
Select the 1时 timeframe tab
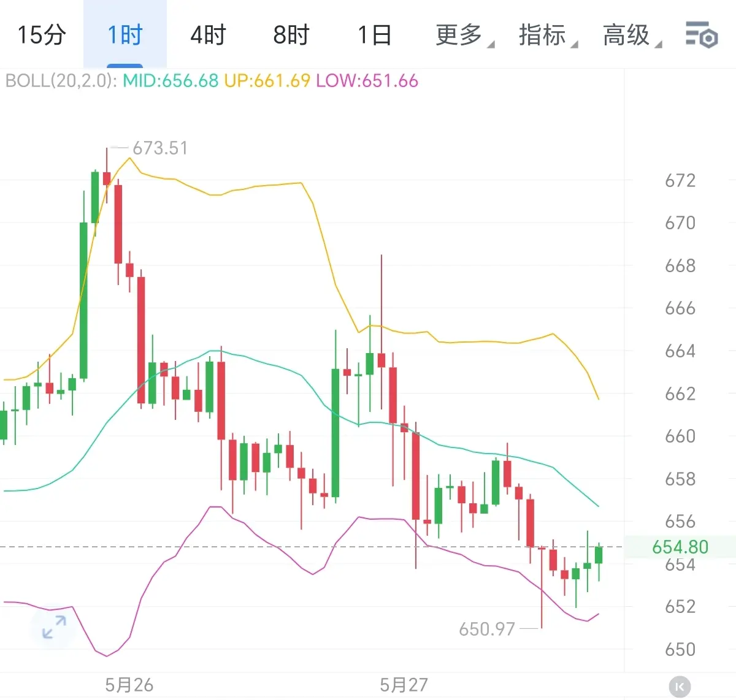tap(125, 35)
